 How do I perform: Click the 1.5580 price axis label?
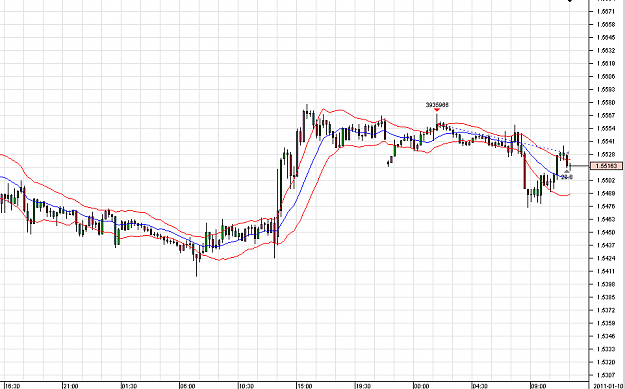[x=606, y=102]
